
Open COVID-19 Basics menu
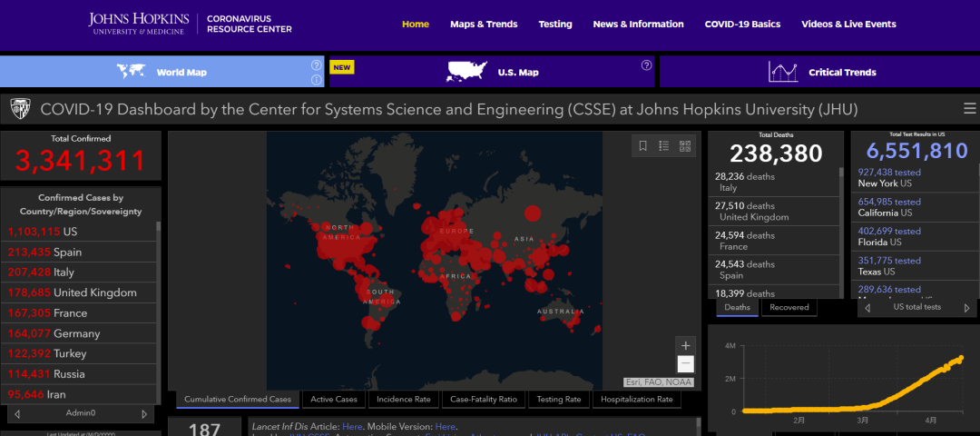[x=742, y=25]
